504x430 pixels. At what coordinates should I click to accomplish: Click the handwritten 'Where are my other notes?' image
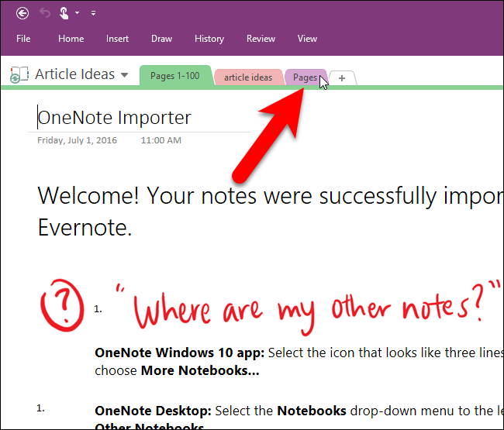(x=308, y=308)
